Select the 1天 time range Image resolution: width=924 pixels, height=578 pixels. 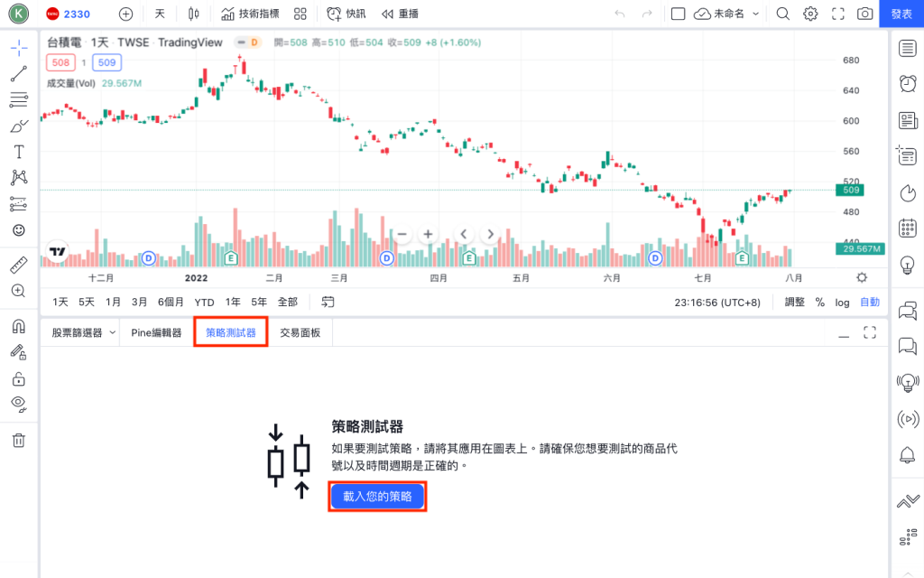60,302
